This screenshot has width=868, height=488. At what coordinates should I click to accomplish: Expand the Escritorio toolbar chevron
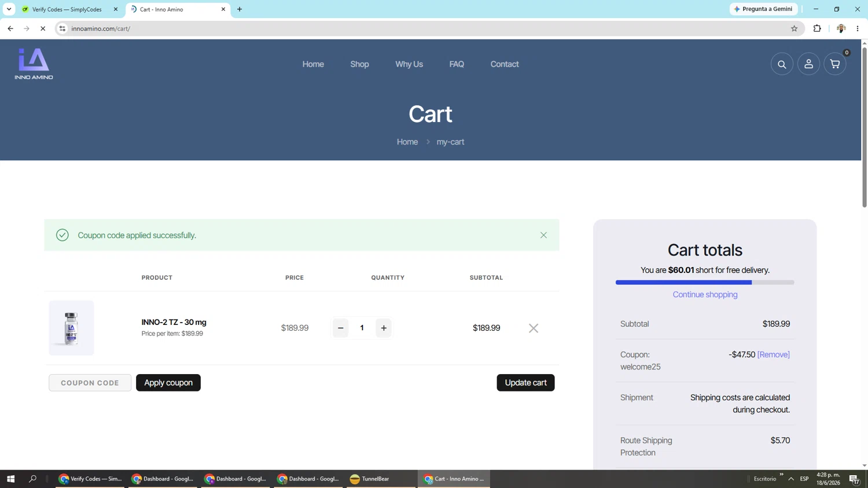(x=781, y=475)
